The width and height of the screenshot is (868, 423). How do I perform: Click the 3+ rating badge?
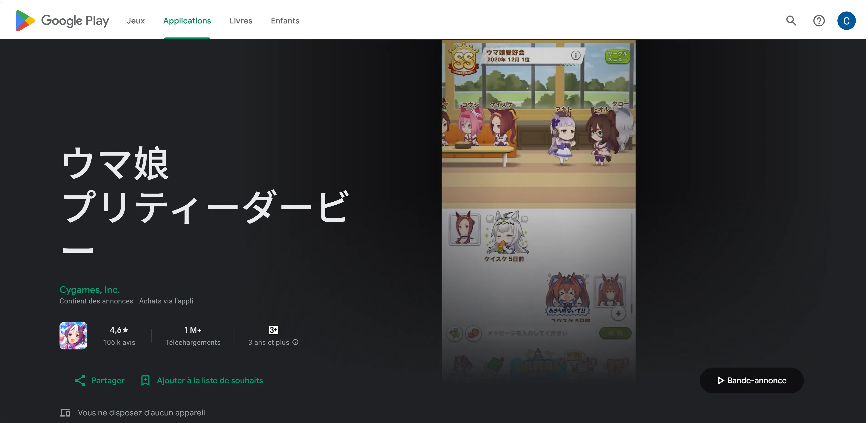[x=273, y=330]
